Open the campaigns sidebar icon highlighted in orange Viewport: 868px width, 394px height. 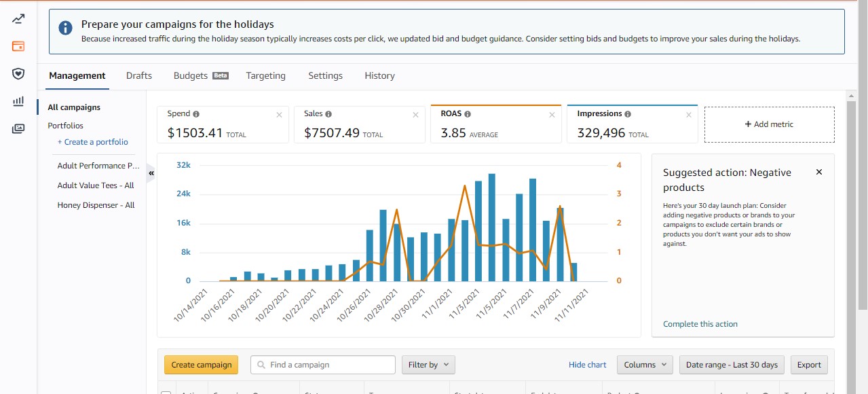(x=18, y=46)
